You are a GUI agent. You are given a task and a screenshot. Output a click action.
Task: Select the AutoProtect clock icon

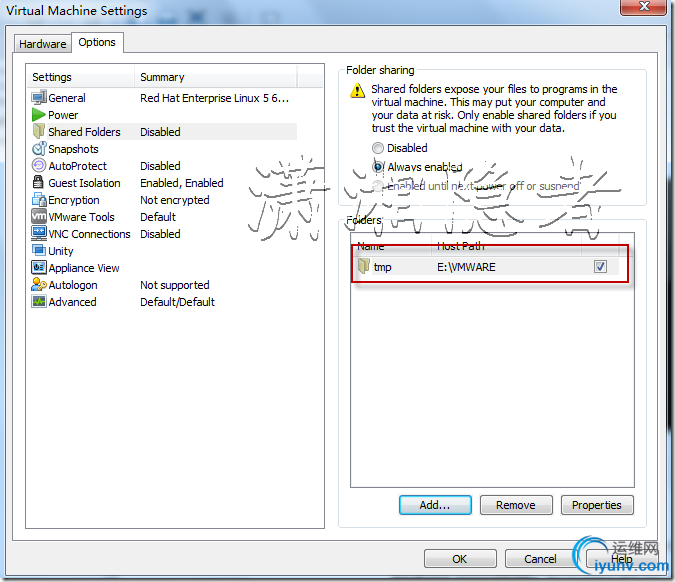[39, 165]
